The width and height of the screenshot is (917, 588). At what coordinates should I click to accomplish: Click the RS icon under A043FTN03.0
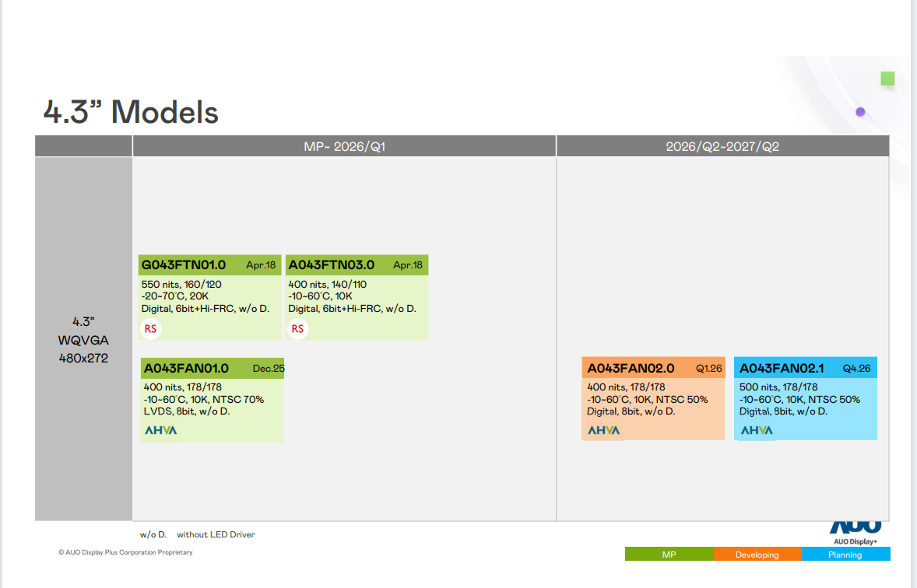click(297, 329)
